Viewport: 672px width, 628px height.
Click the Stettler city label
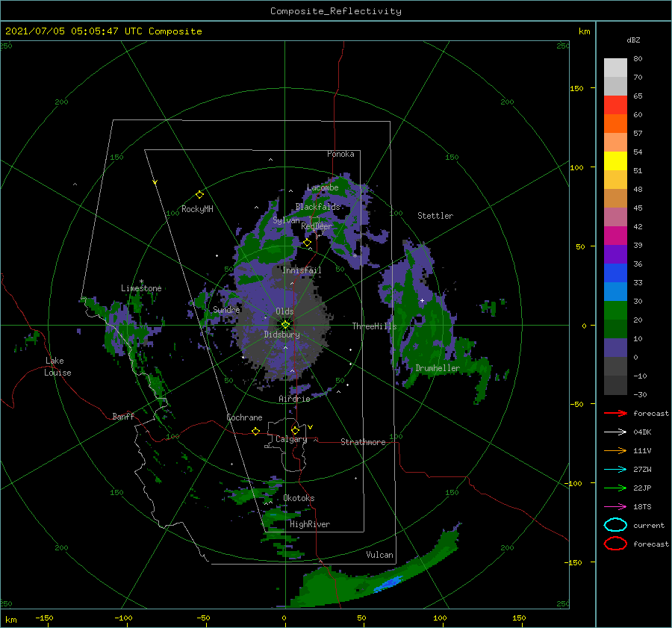coord(435,216)
